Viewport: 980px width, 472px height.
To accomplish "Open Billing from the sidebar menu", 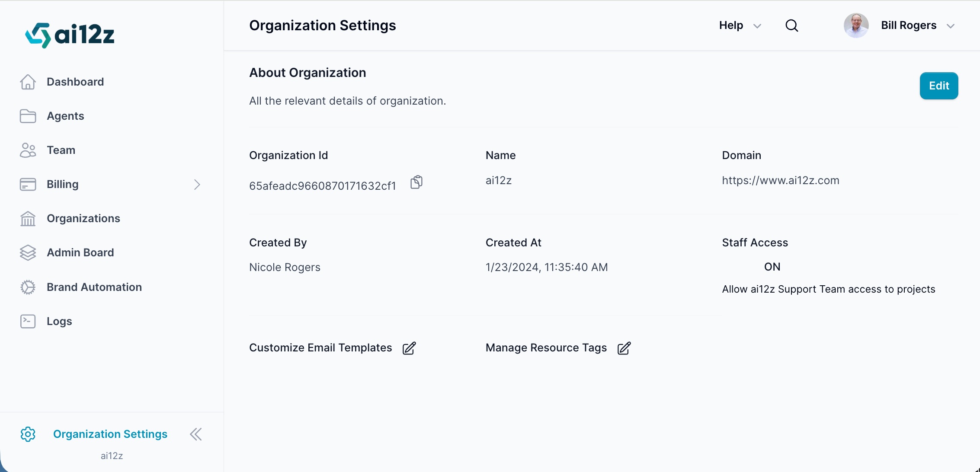I will [x=63, y=184].
